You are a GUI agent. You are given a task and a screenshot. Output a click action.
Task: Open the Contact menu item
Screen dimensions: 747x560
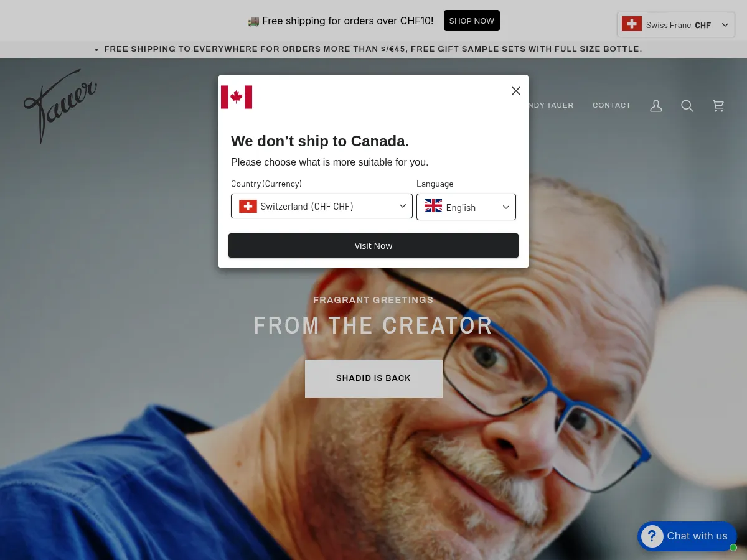pos(612,105)
